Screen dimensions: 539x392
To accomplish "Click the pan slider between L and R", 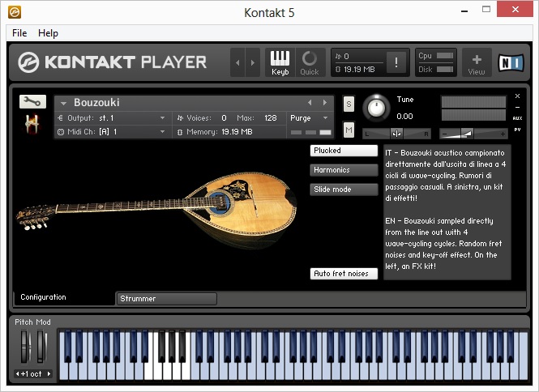I will click(x=396, y=134).
